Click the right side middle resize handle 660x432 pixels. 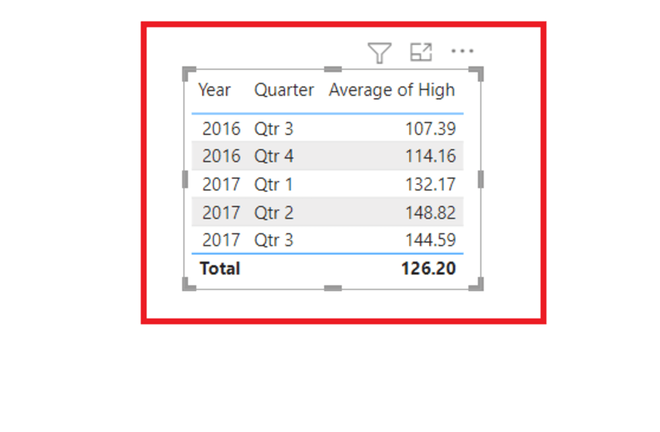(481, 179)
